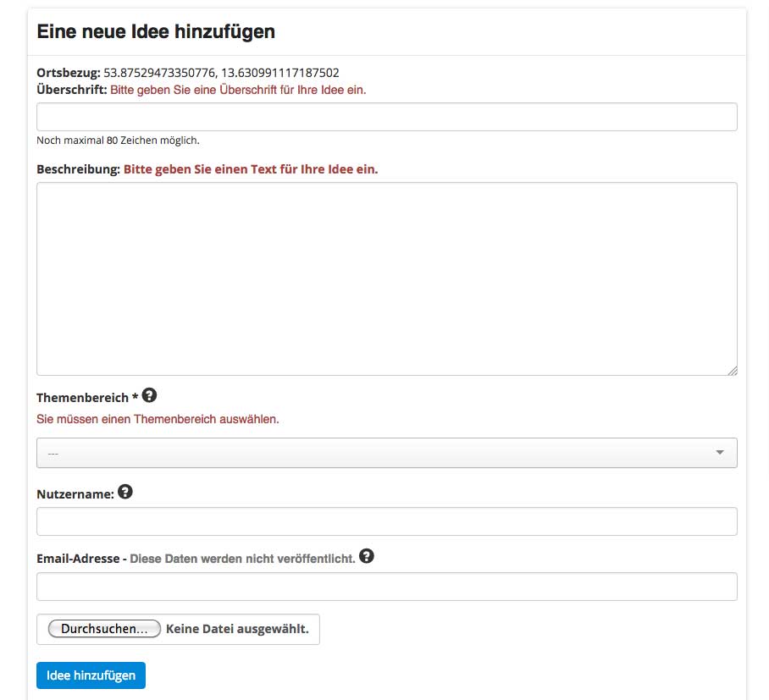Click the 'Nutzername:' label text
Viewport: 769px width, 700px height.
point(75,494)
